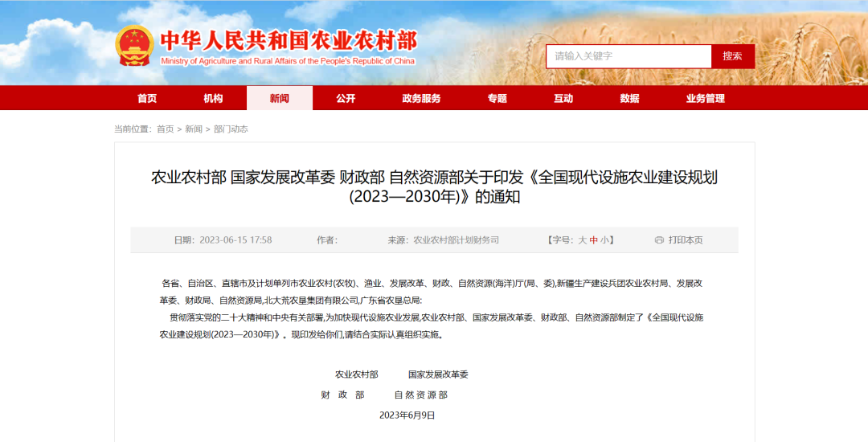Click 部门动态 in the breadcrumb
The image size is (868, 442).
(231, 129)
